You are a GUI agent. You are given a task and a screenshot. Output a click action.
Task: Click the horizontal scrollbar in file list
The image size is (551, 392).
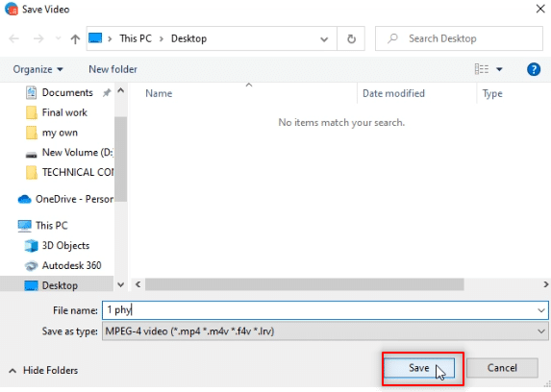coord(304,284)
